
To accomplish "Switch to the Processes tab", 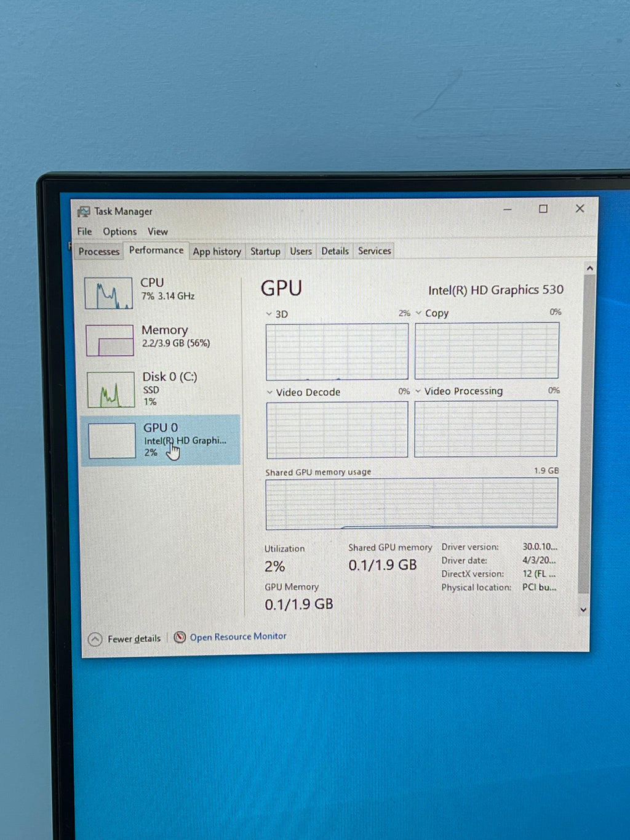I will pos(99,251).
